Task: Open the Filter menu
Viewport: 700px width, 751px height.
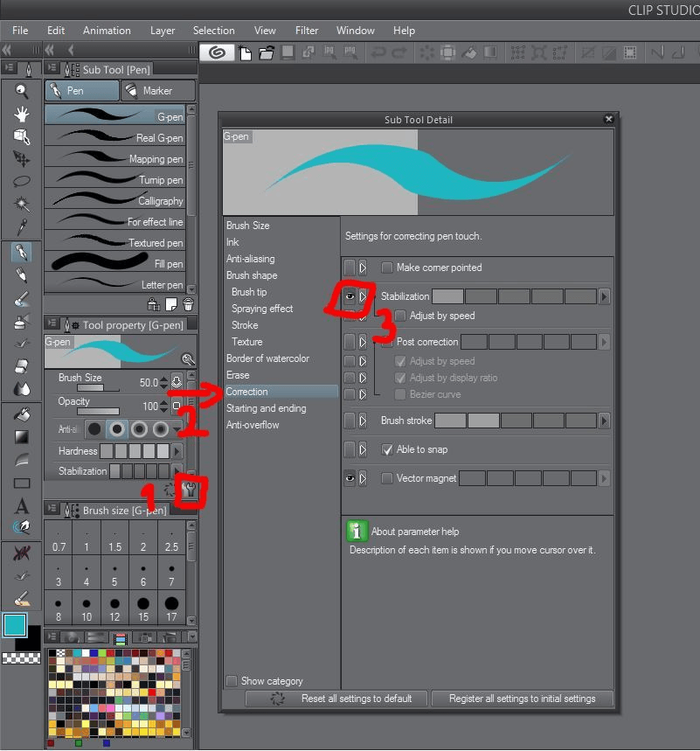Action: 306,31
